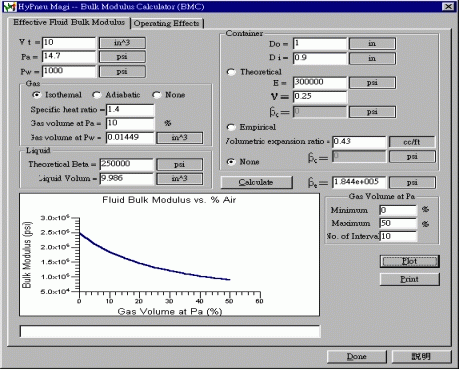Click the effective beta result field
The width and height of the screenshot is (459, 370).
tap(359, 182)
